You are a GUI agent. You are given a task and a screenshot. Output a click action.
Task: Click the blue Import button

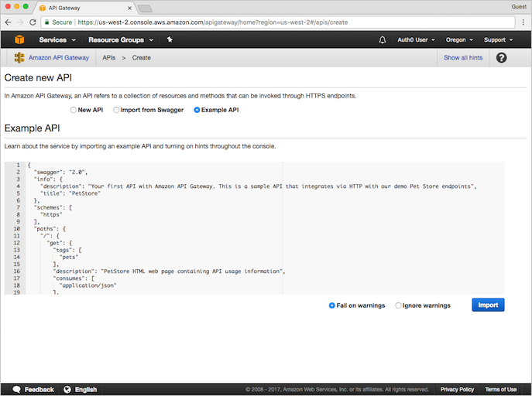pyautogui.click(x=488, y=305)
